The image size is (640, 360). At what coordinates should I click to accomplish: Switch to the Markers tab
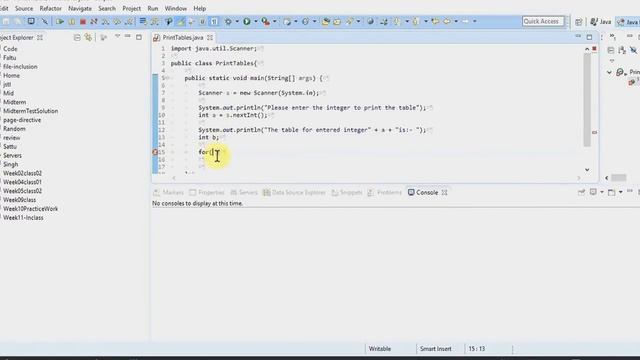point(169,192)
